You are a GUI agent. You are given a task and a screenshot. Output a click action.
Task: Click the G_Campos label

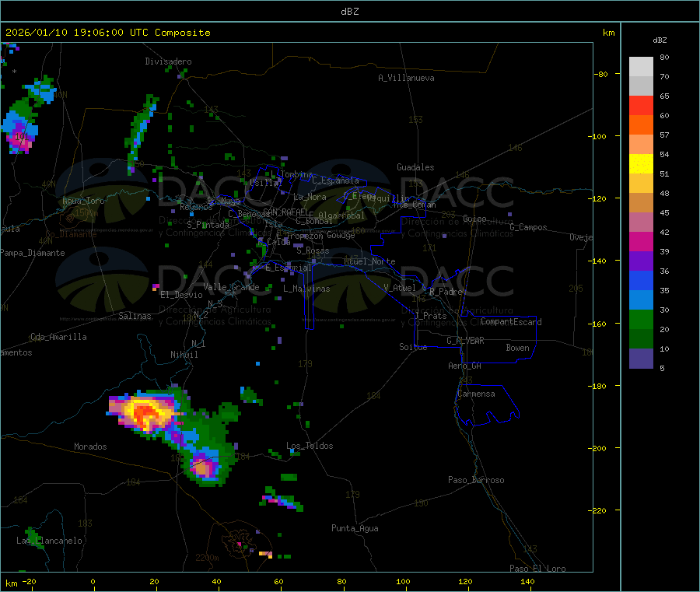(x=529, y=227)
